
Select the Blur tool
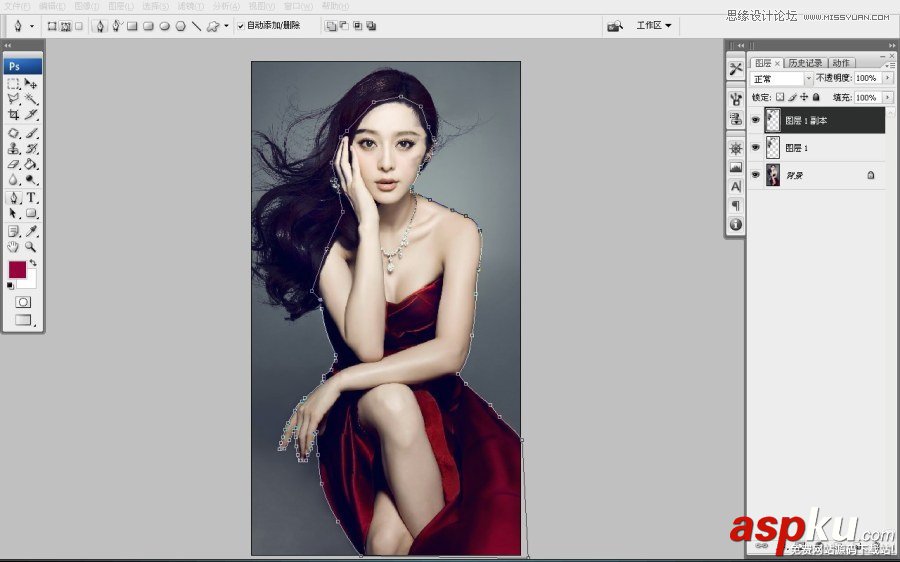coord(14,180)
